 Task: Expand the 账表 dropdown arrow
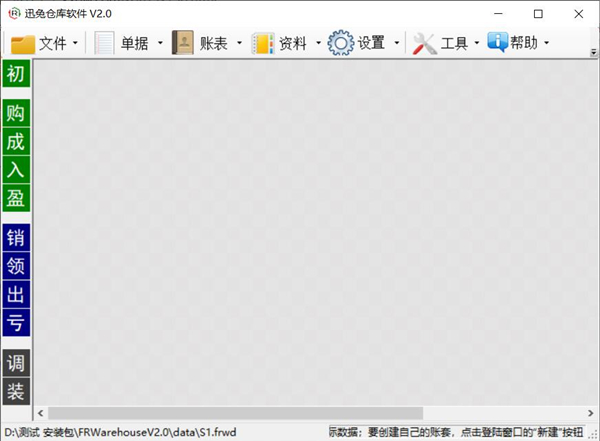click(240, 43)
